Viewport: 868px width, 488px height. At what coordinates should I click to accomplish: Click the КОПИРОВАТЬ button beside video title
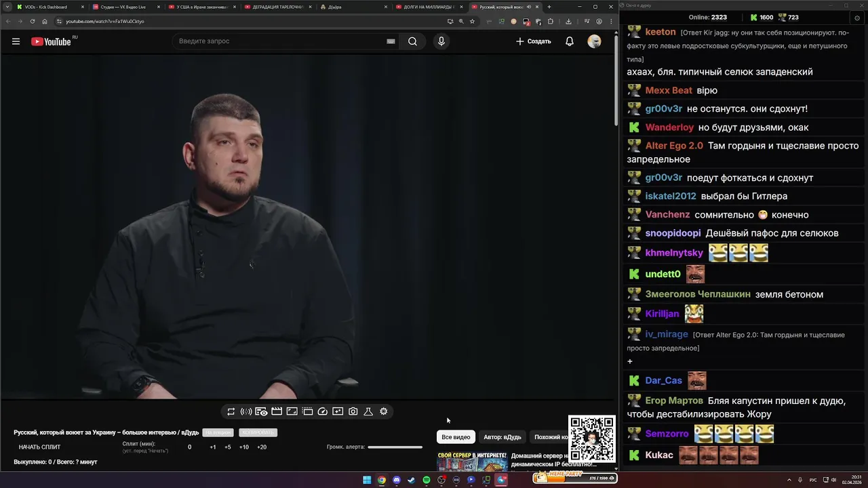coord(258,432)
